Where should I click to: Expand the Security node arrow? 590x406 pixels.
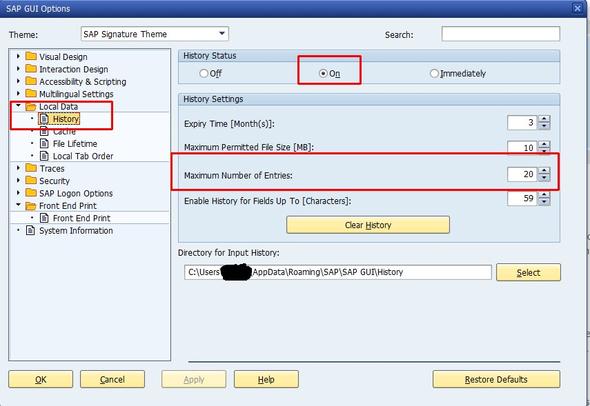pyautogui.click(x=18, y=180)
